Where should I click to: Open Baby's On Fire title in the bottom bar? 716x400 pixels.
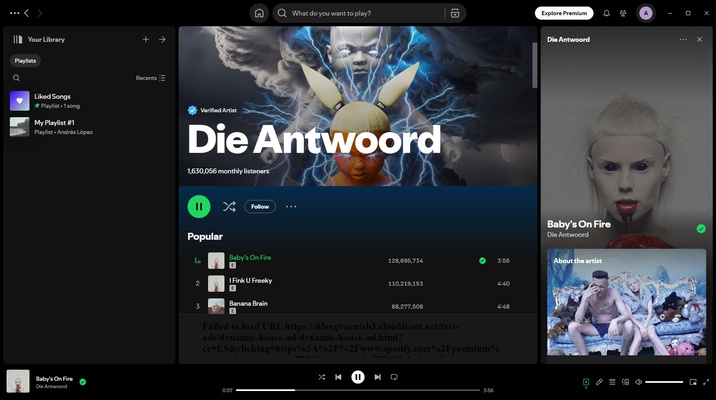click(54, 379)
